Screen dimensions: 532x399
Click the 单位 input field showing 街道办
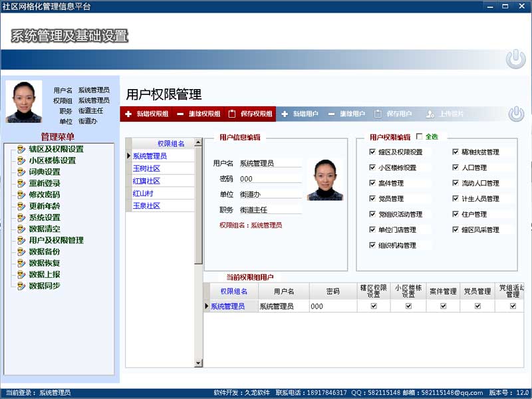coord(271,194)
